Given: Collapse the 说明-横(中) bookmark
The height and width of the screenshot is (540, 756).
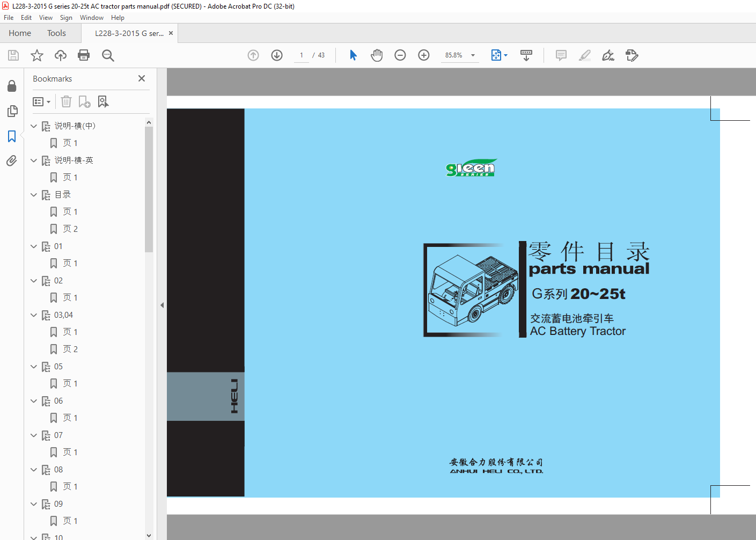Looking at the screenshot, I should [x=34, y=126].
